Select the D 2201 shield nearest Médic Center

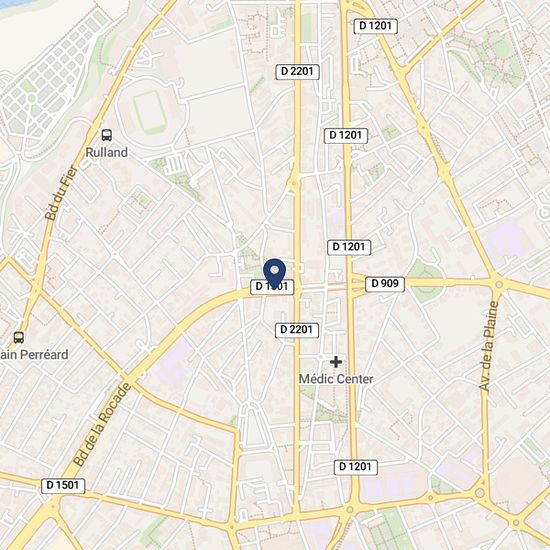(297, 330)
